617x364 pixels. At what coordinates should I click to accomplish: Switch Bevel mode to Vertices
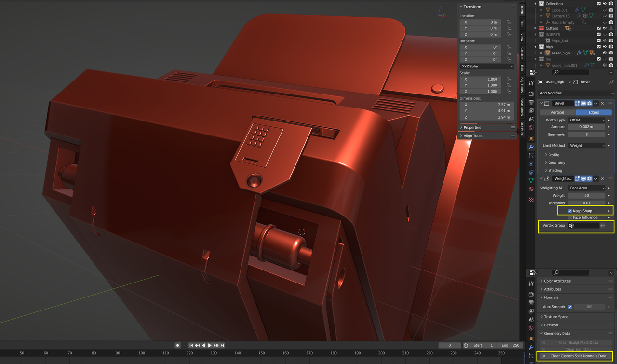coord(557,112)
